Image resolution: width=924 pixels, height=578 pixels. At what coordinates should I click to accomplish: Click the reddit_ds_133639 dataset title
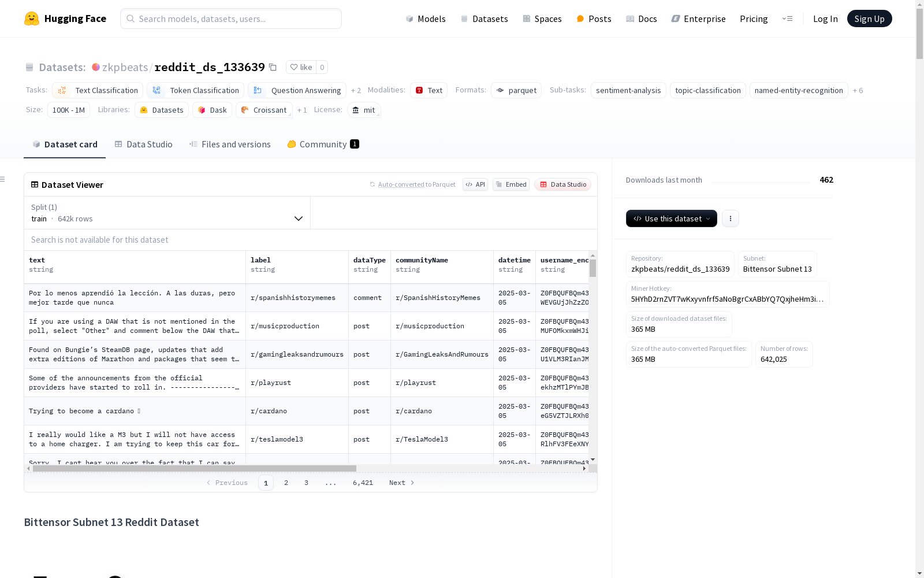[210, 67]
